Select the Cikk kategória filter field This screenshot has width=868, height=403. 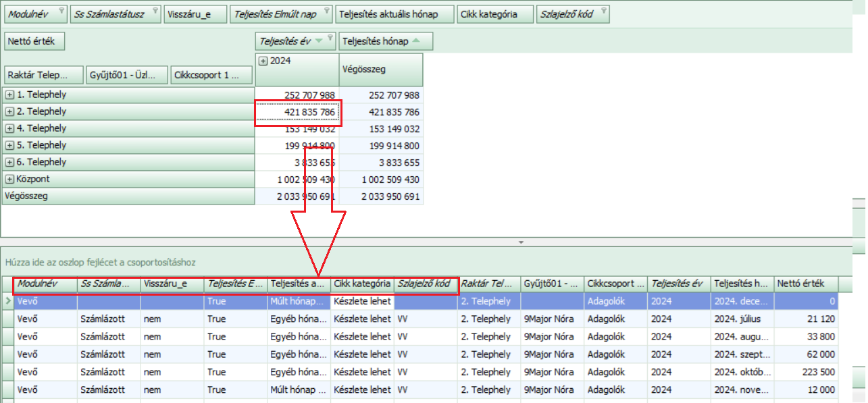click(x=494, y=14)
